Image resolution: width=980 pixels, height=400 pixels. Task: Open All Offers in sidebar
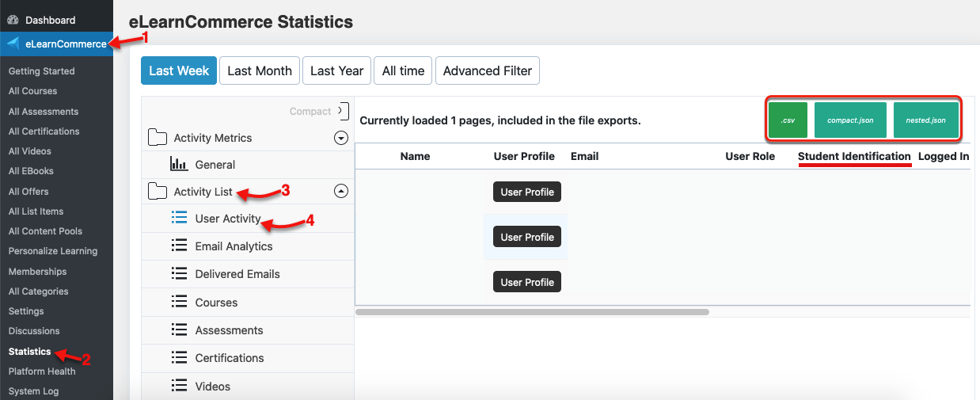(28, 192)
